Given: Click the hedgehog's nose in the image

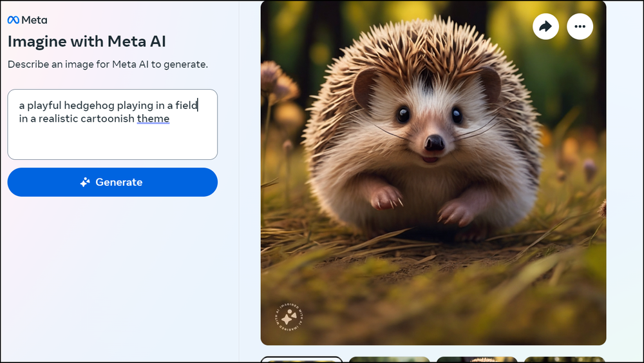Looking at the screenshot, I should (434, 142).
